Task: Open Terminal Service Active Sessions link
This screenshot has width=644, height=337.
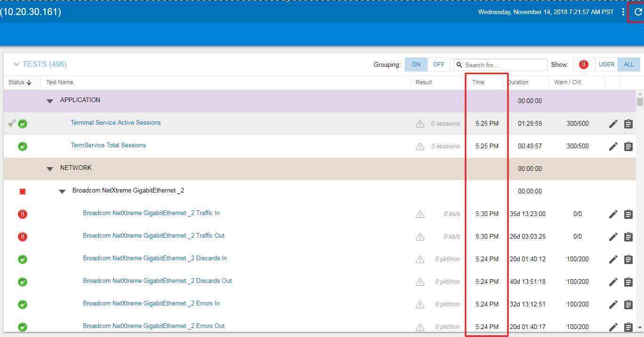Action: click(116, 122)
